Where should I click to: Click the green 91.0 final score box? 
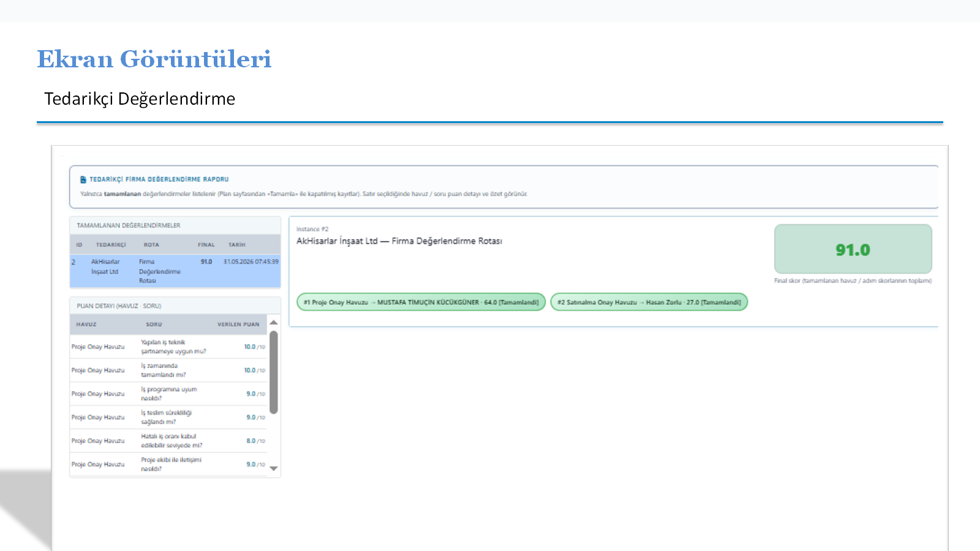point(853,249)
